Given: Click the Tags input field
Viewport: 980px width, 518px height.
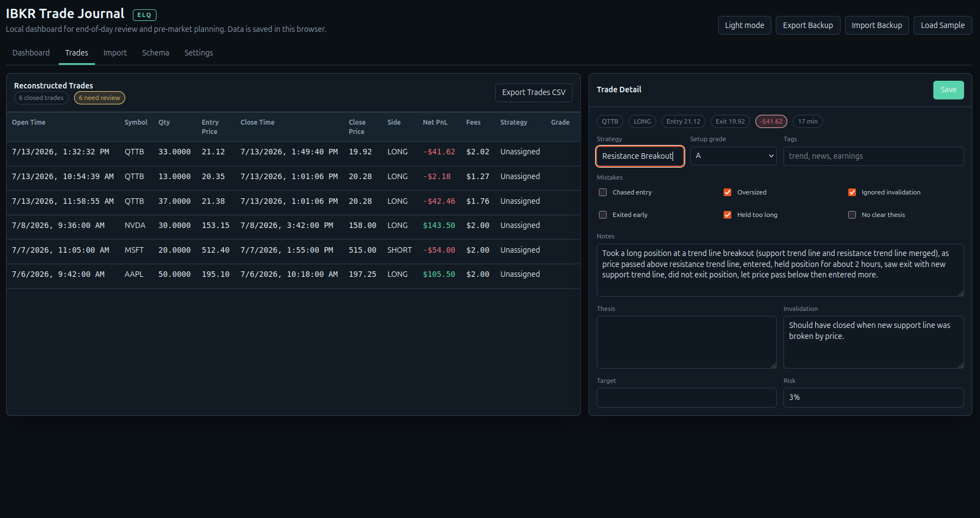Looking at the screenshot, I should [x=873, y=156].
